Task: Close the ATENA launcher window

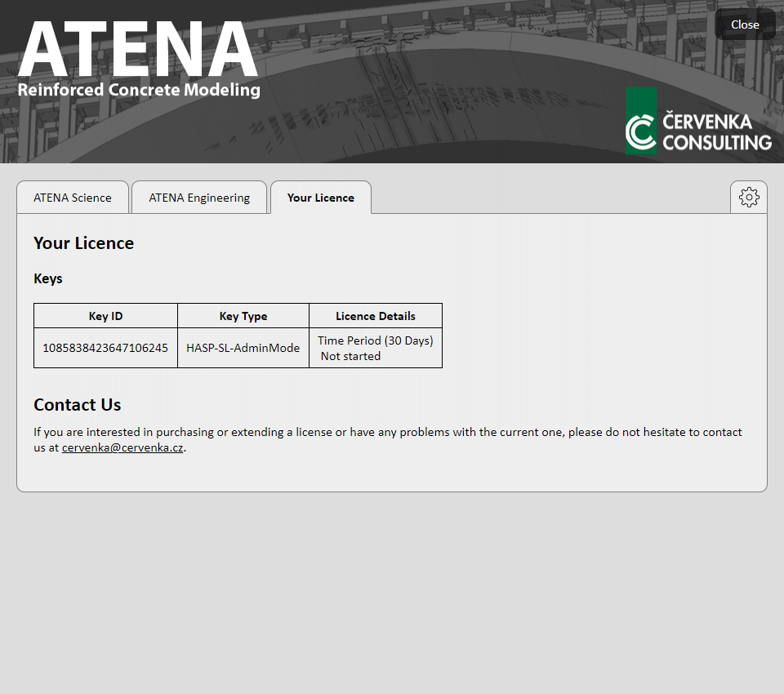Action: 745,24
